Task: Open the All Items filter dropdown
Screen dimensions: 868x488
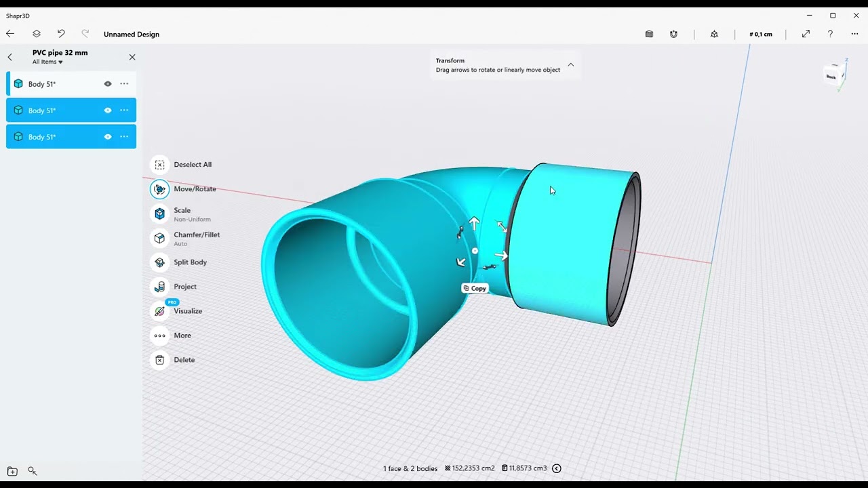Action: [x=47, y=62]
